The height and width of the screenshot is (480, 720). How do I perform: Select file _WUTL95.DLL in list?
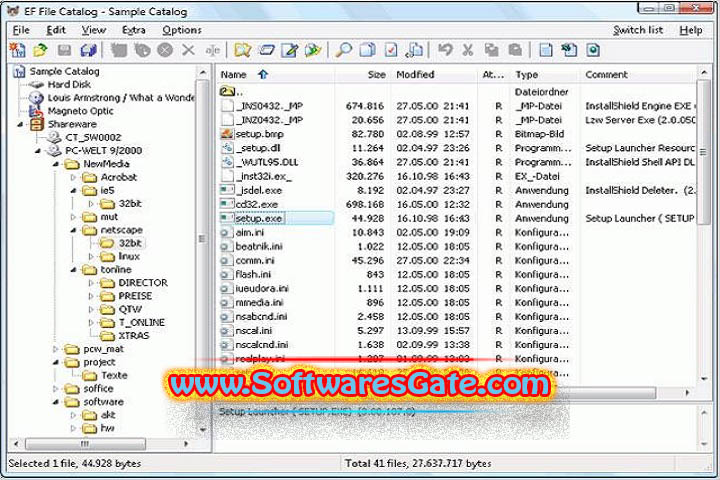(267, 162)
